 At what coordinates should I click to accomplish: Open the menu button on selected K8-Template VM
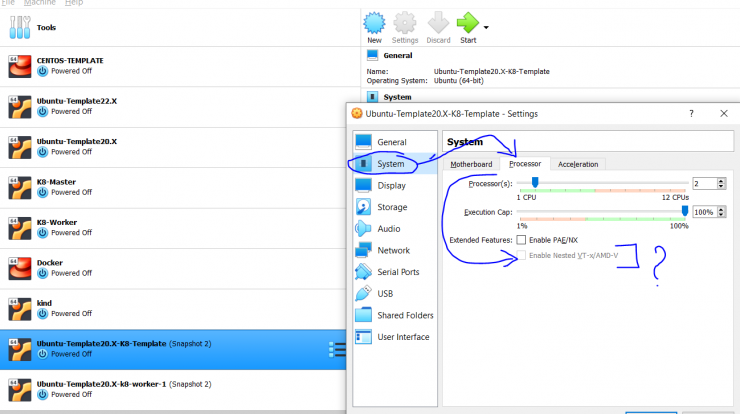pyautogui.click(x=337, y=349)
